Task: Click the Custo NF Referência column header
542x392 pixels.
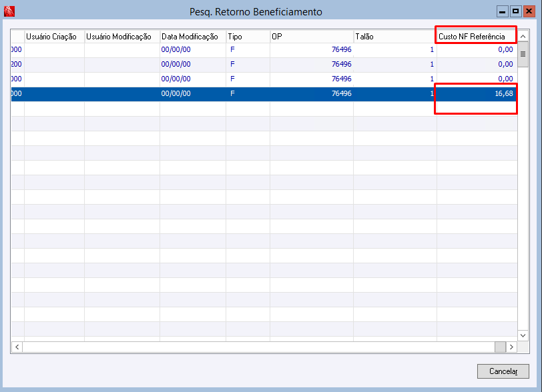Action: tap(477, 37)
